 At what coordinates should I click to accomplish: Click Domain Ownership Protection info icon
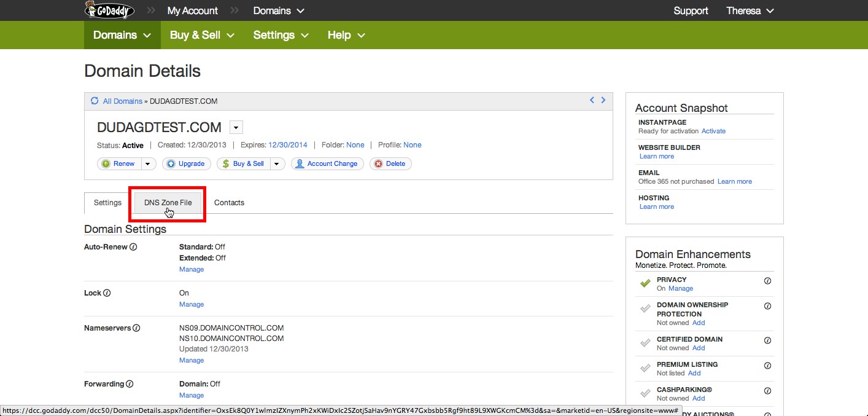pyautogui.click(x=767, y=306)
